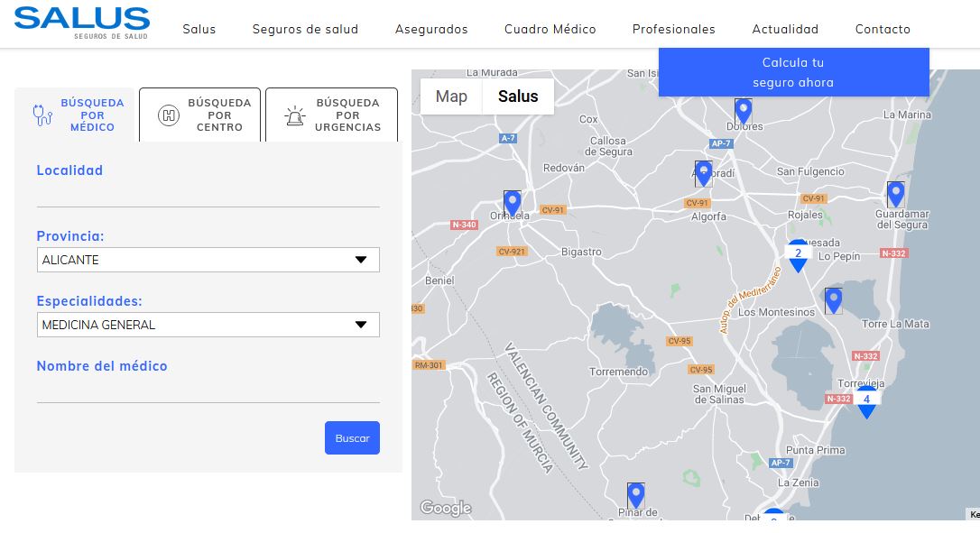Image resolution: width=980 pixels, height=533 pixels.
Task: Select the marker near Los Montesinos
Action: point(833,300)
